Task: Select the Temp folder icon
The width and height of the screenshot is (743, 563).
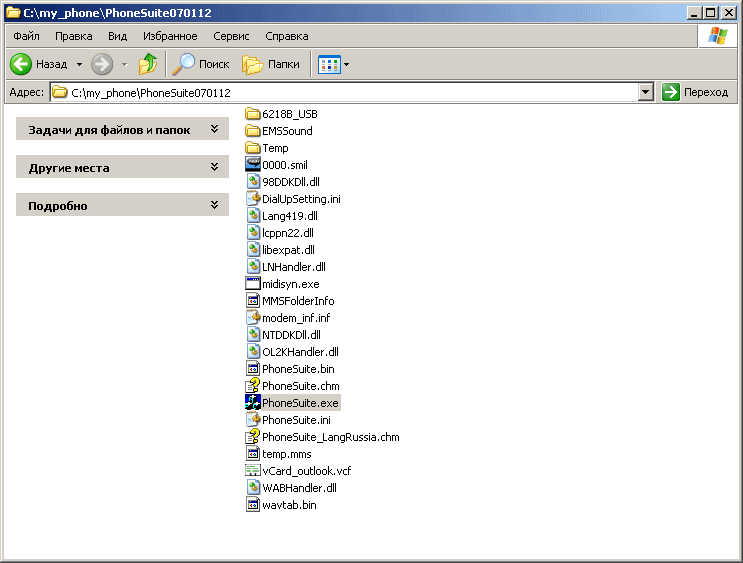Action: [x=253, y=148]
